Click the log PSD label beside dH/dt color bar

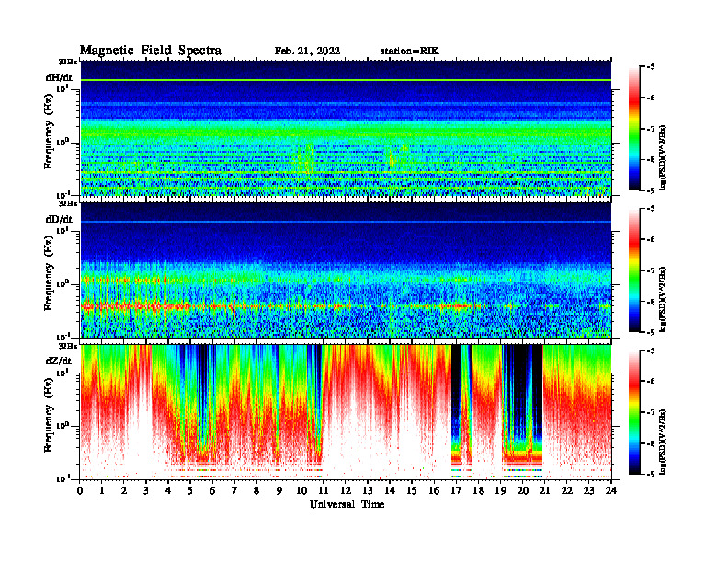coord(664,157)
